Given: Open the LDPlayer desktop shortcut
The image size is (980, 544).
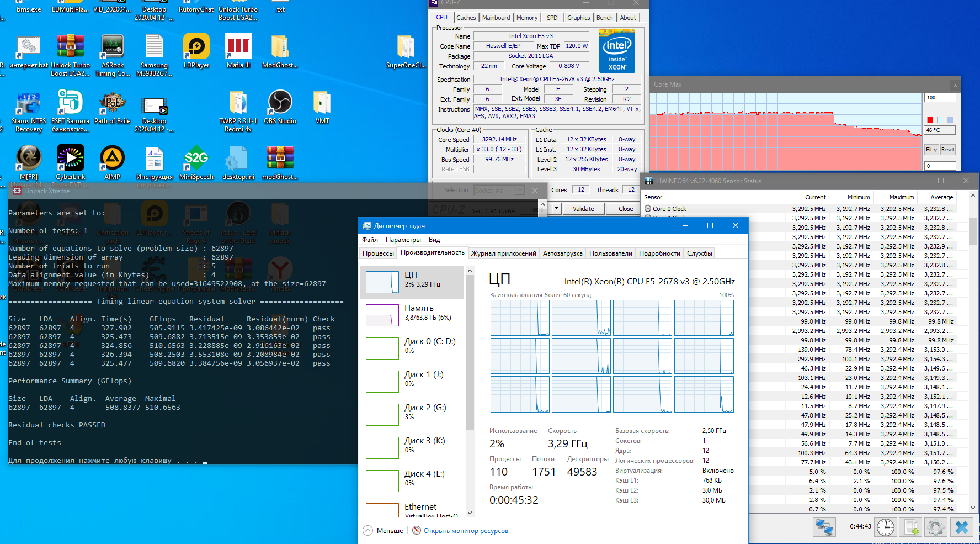Looking at the screenshot, I should [196, 51].
